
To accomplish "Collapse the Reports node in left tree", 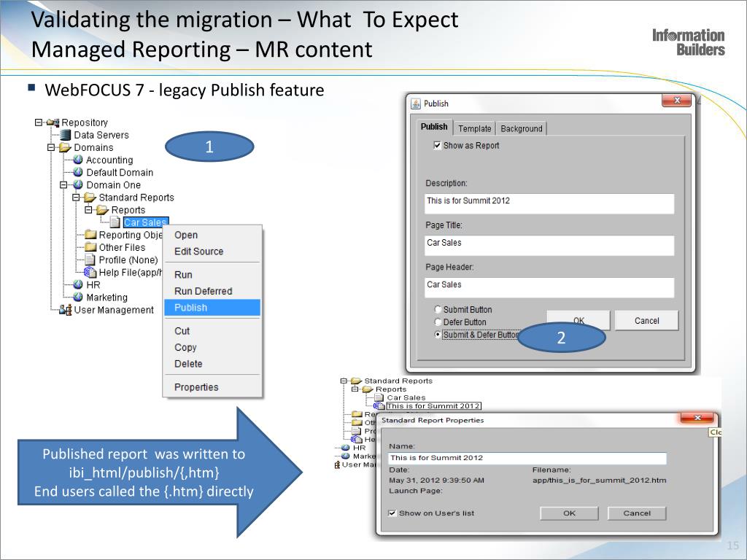I will coord(88,209).
